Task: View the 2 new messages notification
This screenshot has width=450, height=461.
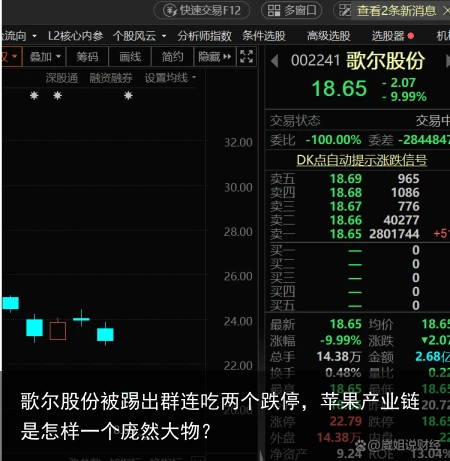Action: [396, 11]
